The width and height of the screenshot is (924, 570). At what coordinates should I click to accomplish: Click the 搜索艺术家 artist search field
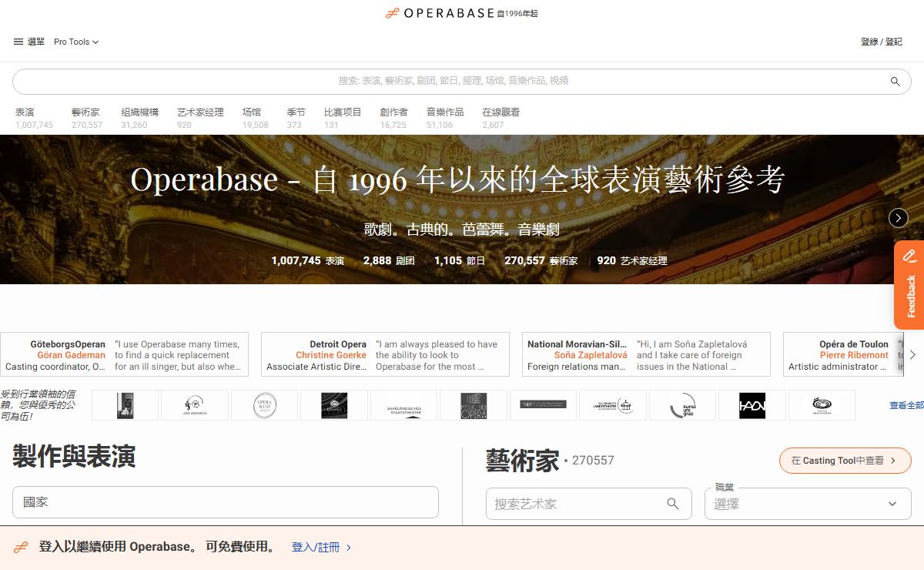click(x=589, y=504)
